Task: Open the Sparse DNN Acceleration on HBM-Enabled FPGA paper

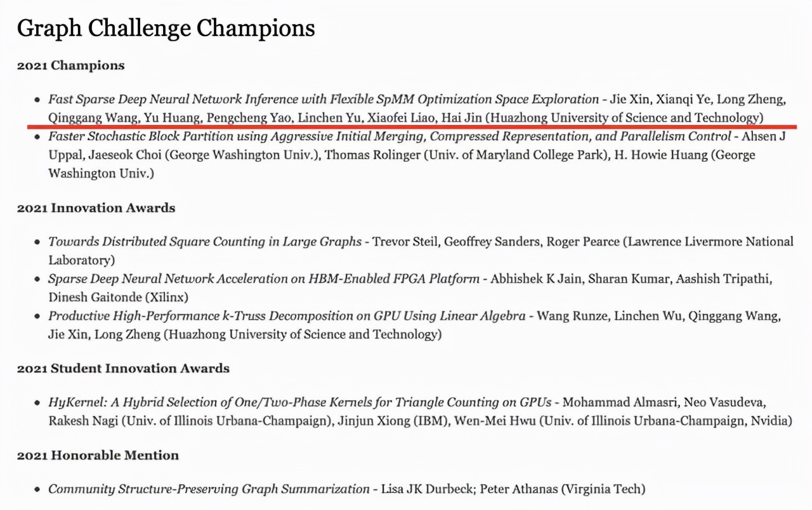Action: (x=264, y=279)
